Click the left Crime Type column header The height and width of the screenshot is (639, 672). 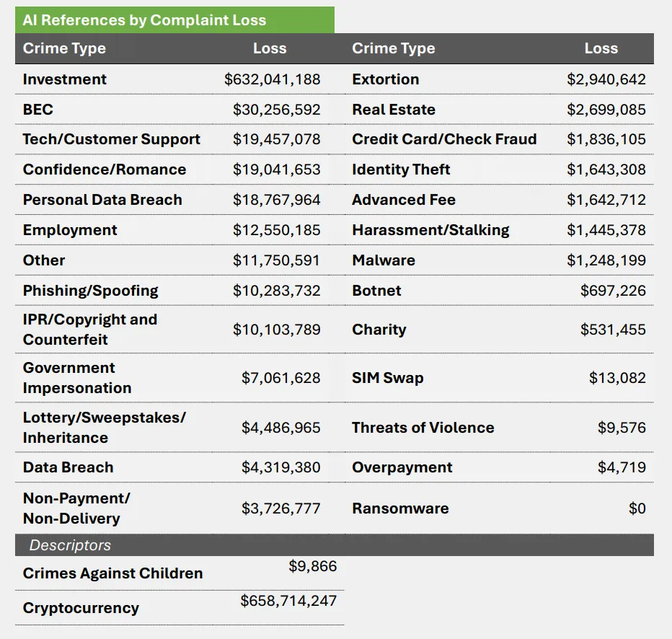[x=64, y=48]
